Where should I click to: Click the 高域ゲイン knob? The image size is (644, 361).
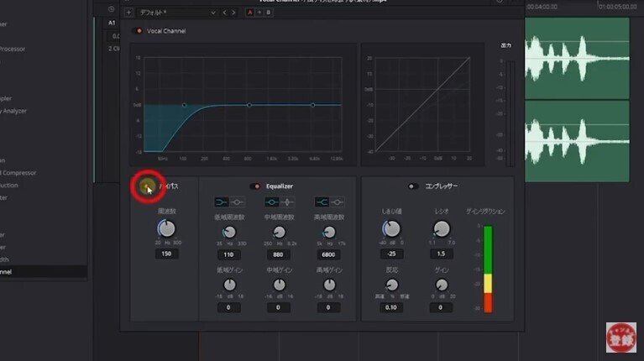click(x=329, y=285)
